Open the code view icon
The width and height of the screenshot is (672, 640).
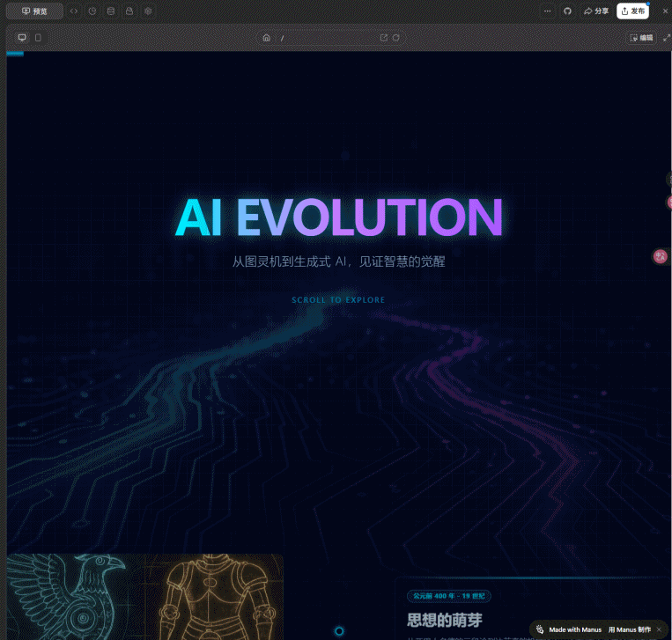(74, 11)
